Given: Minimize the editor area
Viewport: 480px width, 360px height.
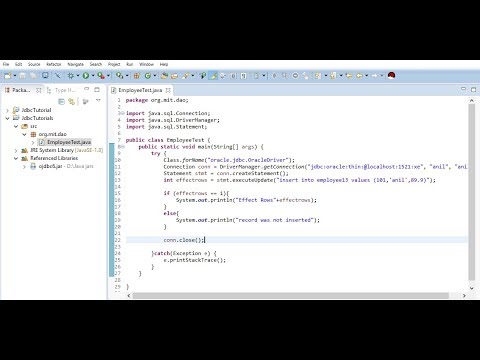Looking at the screenshot, I should tap(463, 89).
